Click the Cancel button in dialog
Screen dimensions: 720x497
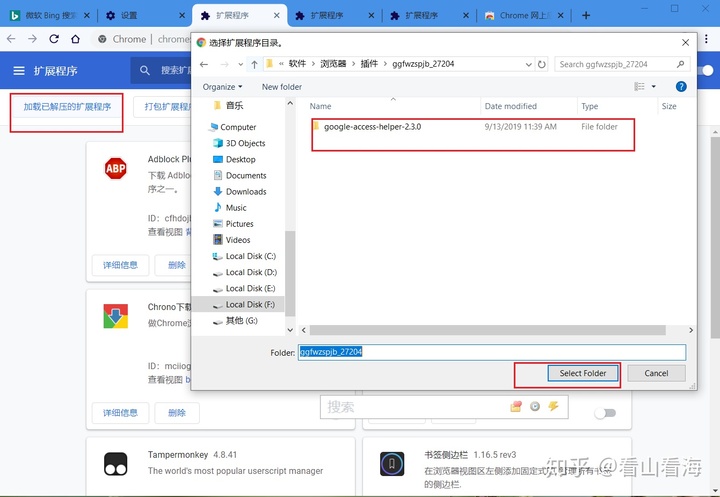[x=656, y=373]
